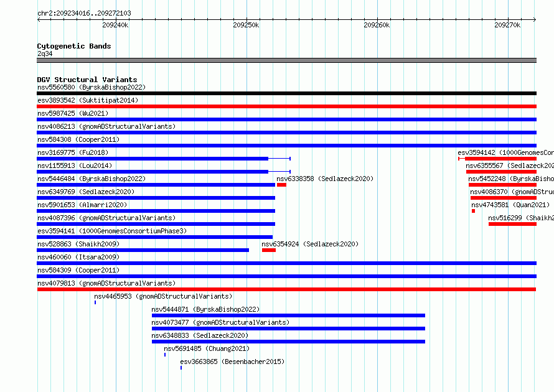Open nsv6349769 (Sedlazeck2020) label
This screenshot has height=392, width=554.
86,192
